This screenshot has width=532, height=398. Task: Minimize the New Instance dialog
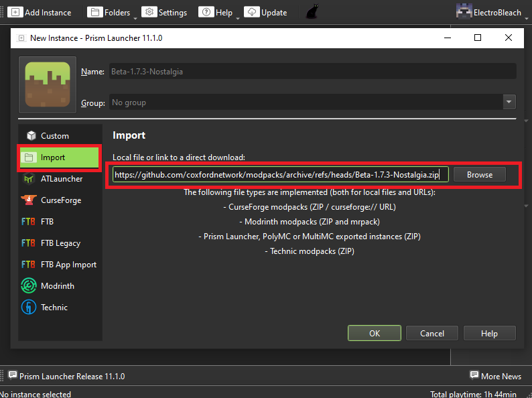pyautogui.click(x=448, y=38)
